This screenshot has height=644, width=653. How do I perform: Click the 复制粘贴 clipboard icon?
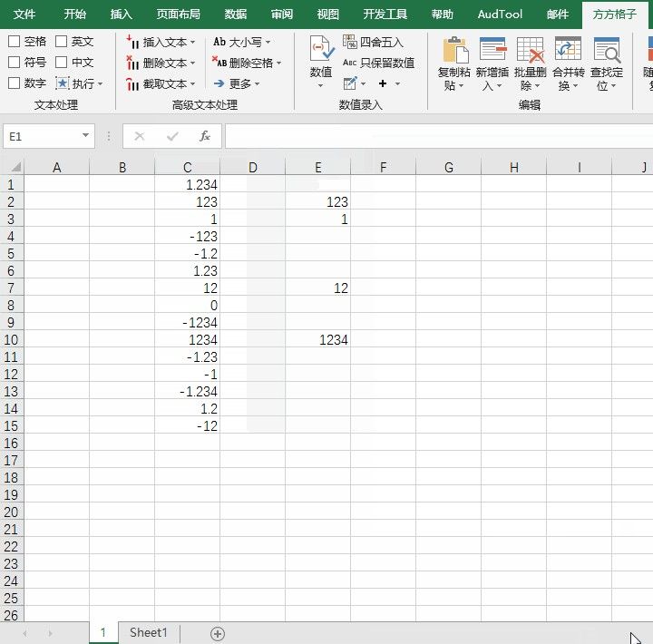454,50
